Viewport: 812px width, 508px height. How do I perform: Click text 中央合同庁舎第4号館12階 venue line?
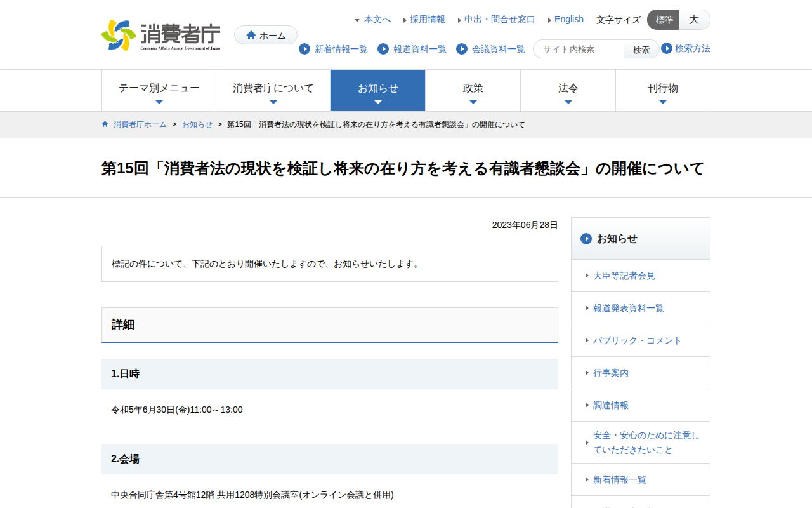pos(252,495)
